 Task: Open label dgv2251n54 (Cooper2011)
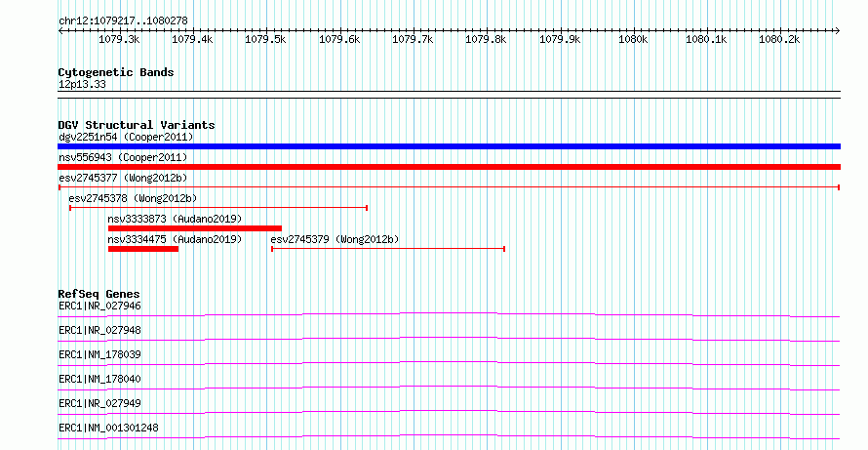click(x=126, y=137)
